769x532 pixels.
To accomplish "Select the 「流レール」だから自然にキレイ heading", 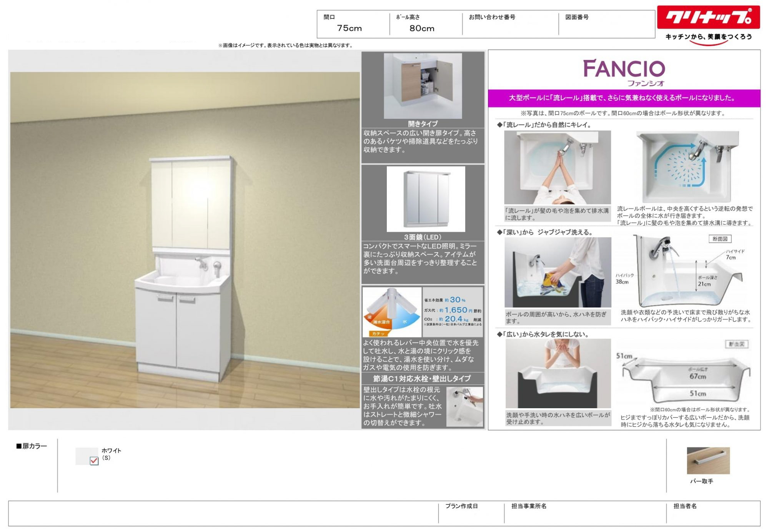I will pyautogui.click(x=544, y=125).
